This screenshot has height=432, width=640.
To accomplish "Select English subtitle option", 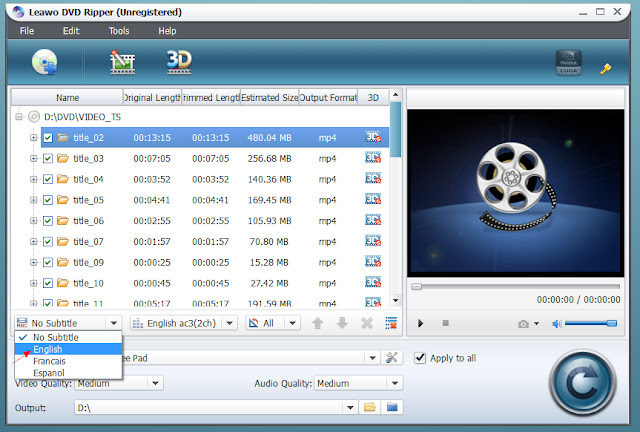I will (68, 349).
